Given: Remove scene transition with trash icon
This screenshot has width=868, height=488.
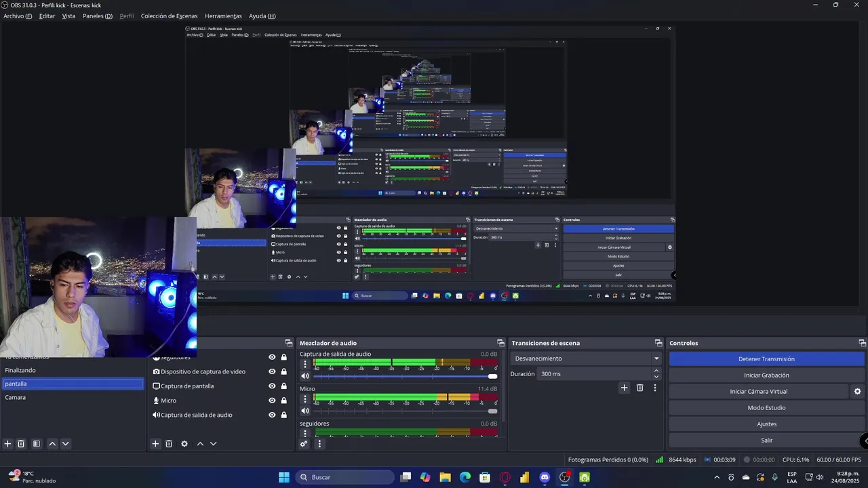Looking at the screenshot, I should tap(639, 388).
